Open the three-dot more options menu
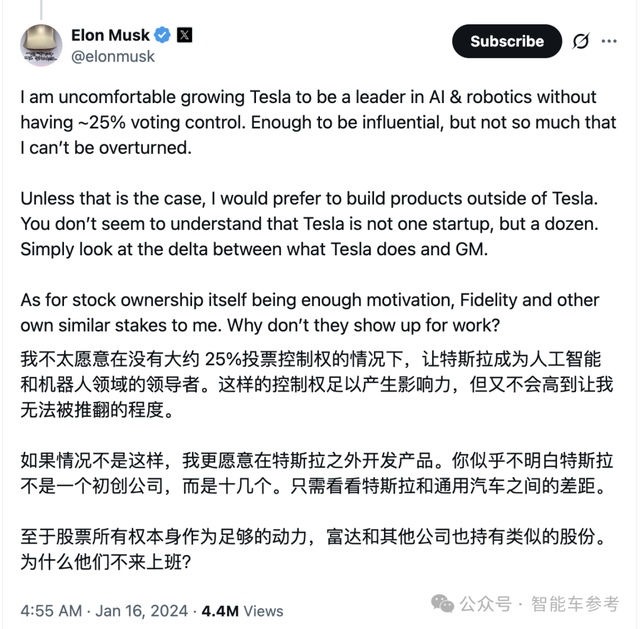This screenshot has width=640, height=629. (610, 41)
